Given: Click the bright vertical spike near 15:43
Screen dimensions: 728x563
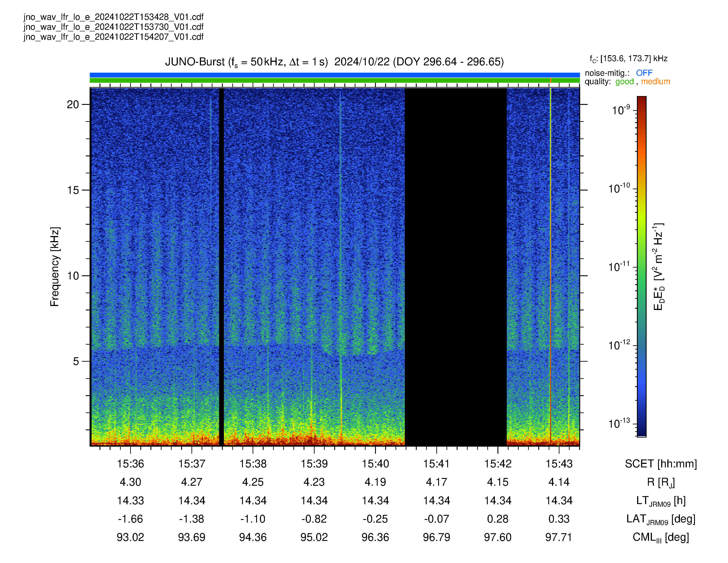Looking at the screenshot, I should click(550, 267).
